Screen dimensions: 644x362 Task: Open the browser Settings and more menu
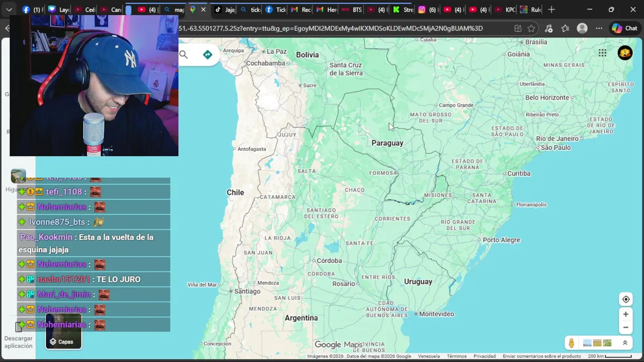tap(599, 28)
